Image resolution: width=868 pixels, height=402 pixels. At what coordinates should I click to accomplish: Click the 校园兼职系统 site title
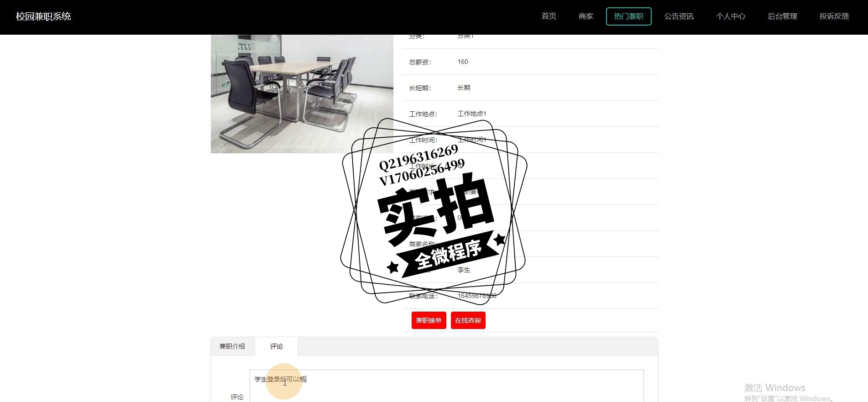pos(43,16)
